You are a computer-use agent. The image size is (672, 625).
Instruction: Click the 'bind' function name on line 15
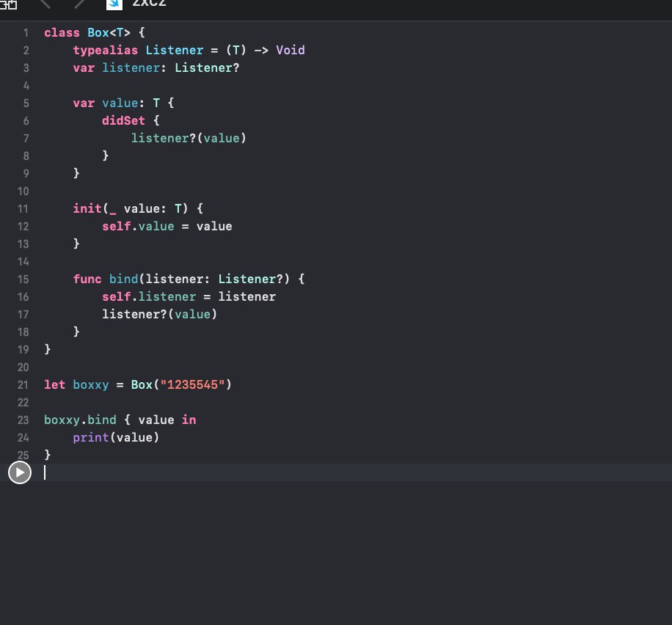click(123, 279)
